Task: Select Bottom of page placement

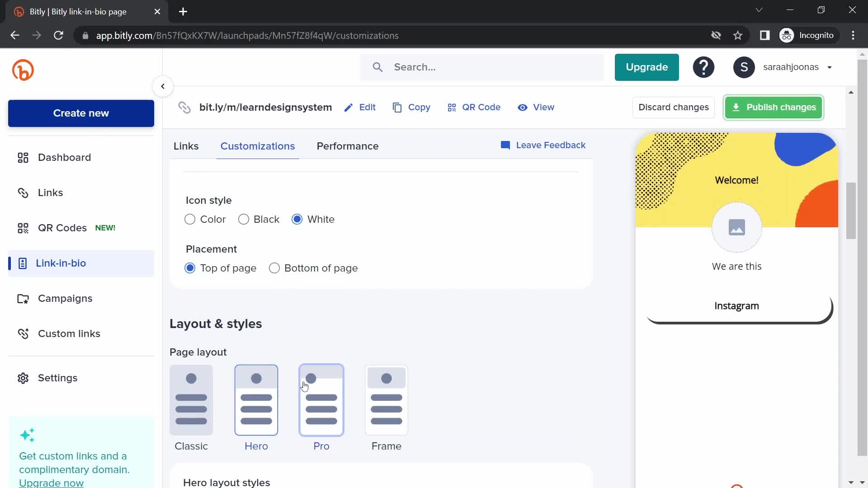Action: (274, 268)
